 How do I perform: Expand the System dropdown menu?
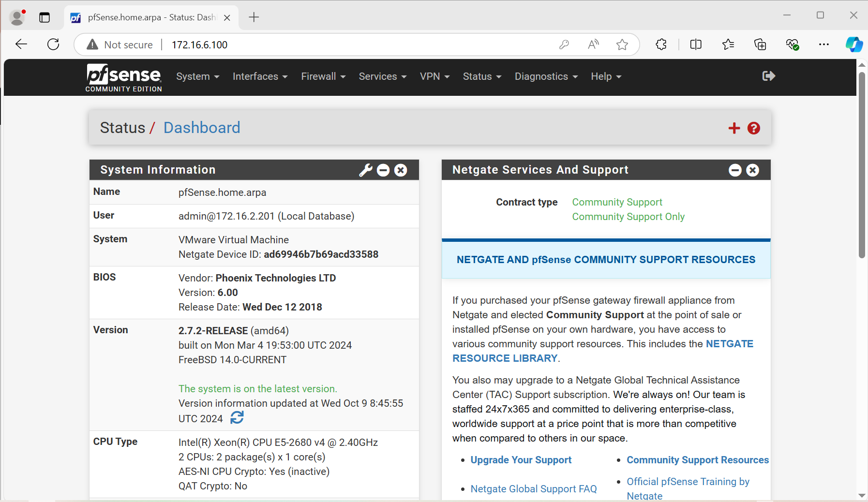click(198, 76)
